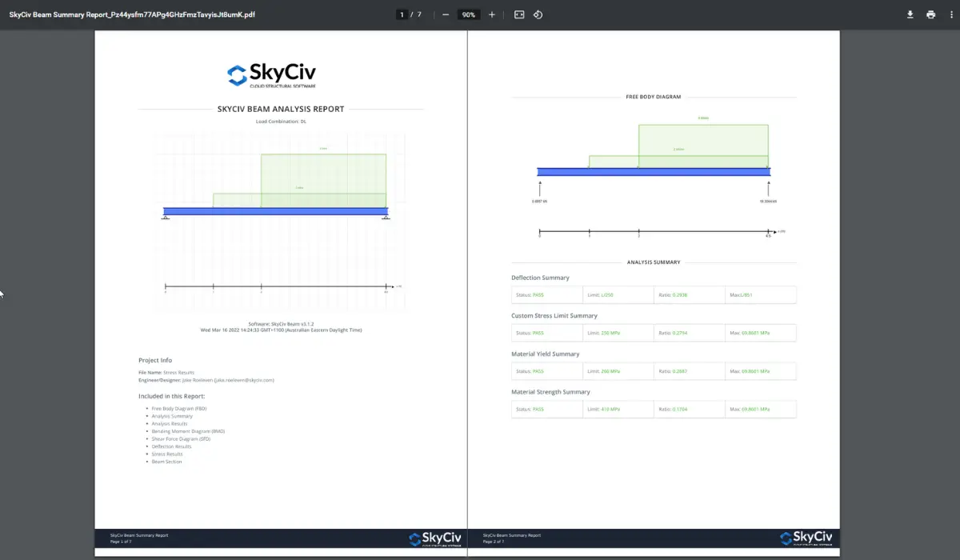Expand the PDF viewer settings via three-dot menu
Screen dimensions: 960x560
[951, 14]
